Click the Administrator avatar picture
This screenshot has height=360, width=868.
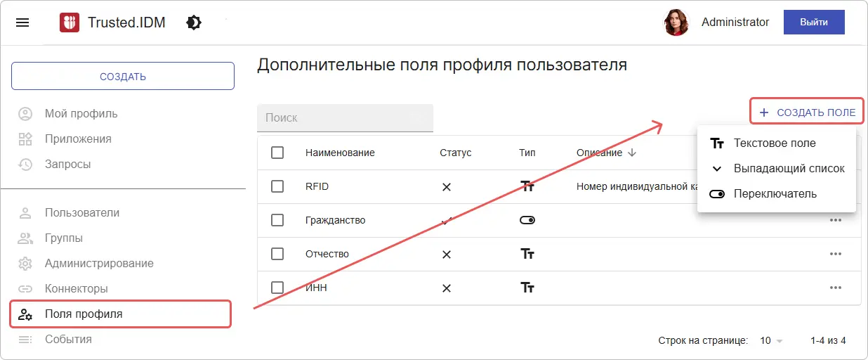tap(676, 22)
